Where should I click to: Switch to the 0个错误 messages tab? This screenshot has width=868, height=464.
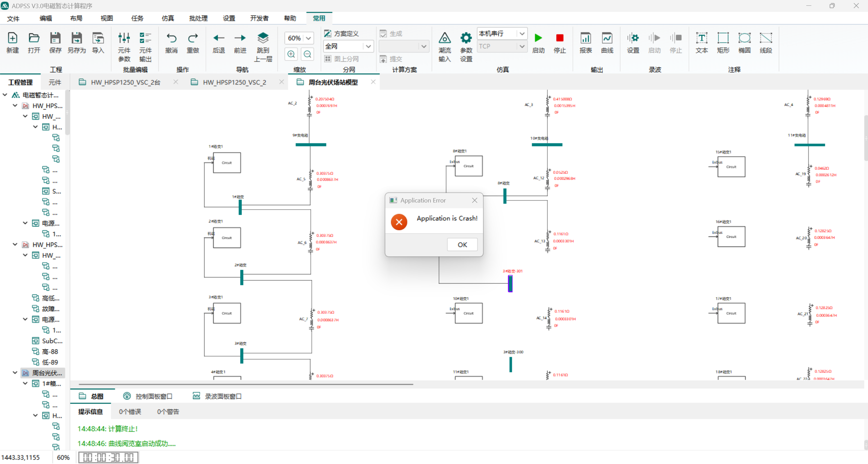pyautogui.click(x=130, y=411)
